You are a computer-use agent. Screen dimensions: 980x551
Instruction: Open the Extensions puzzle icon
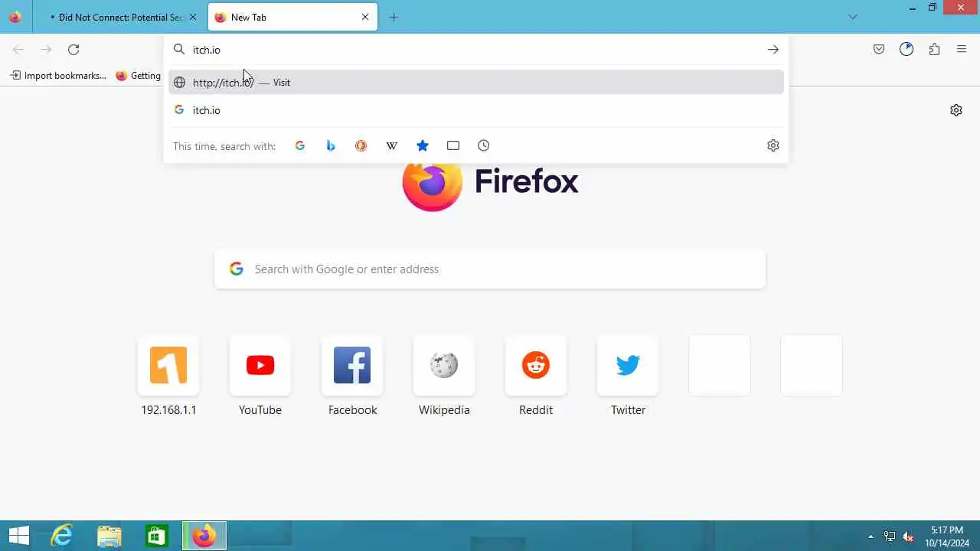point(934,50)
